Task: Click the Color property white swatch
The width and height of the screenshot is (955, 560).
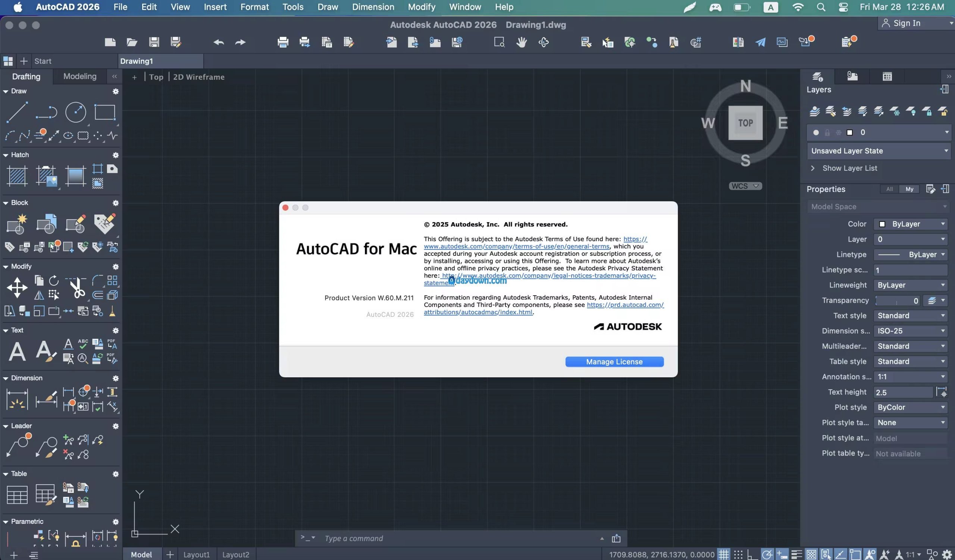Action: [x=882, y=224]
